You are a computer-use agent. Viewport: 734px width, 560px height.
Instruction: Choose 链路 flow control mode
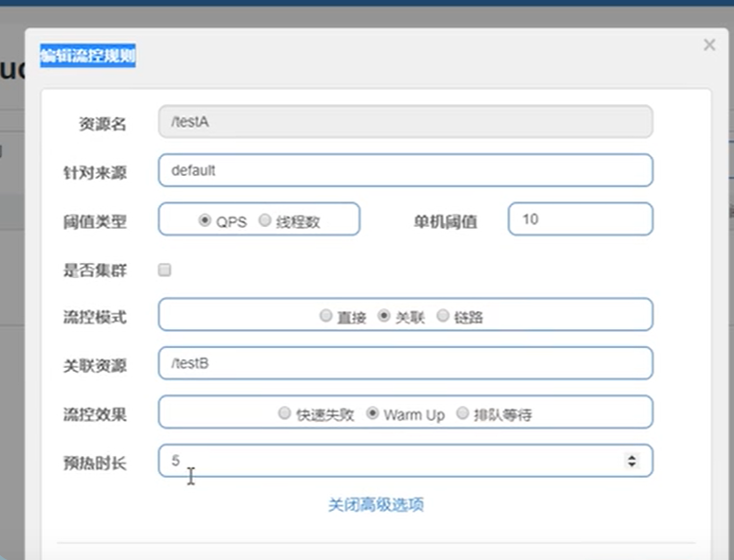point(443,316)
